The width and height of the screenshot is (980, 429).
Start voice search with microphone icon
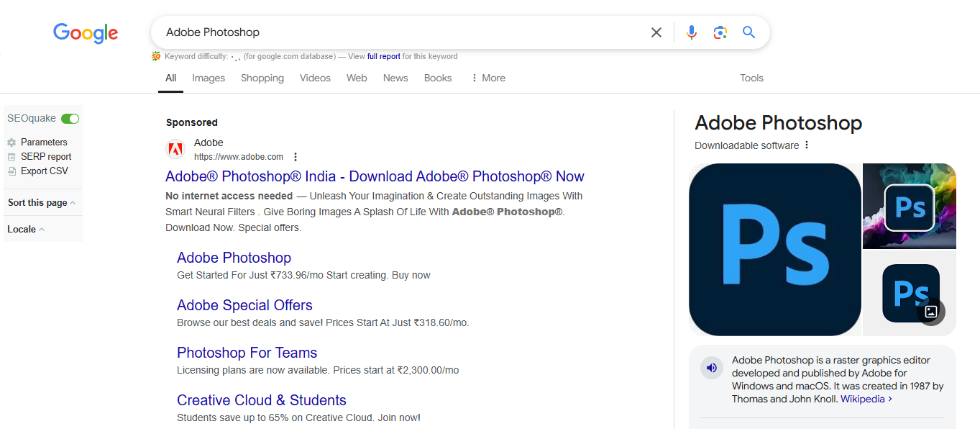click(691, 32)
